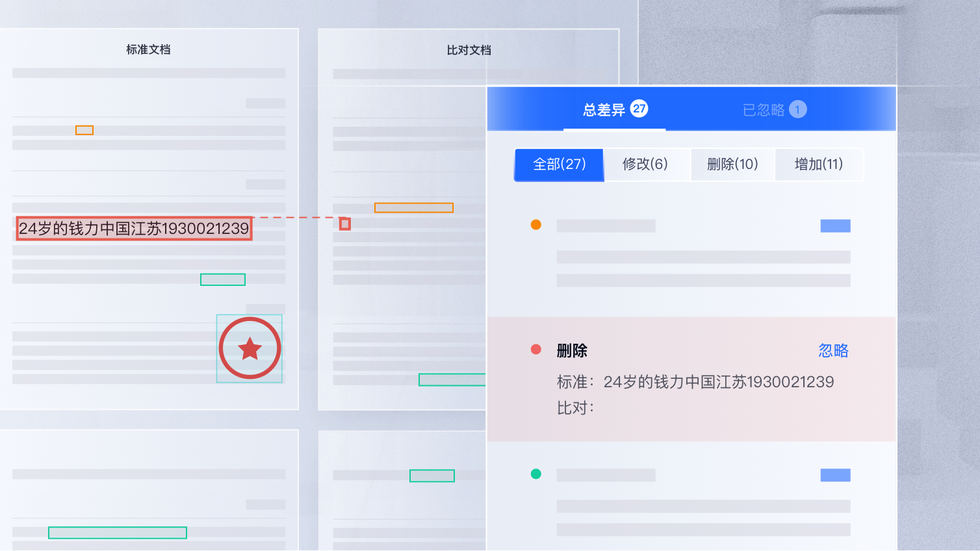Click the orange highlight box in 比对文档

tap(414, 208)
